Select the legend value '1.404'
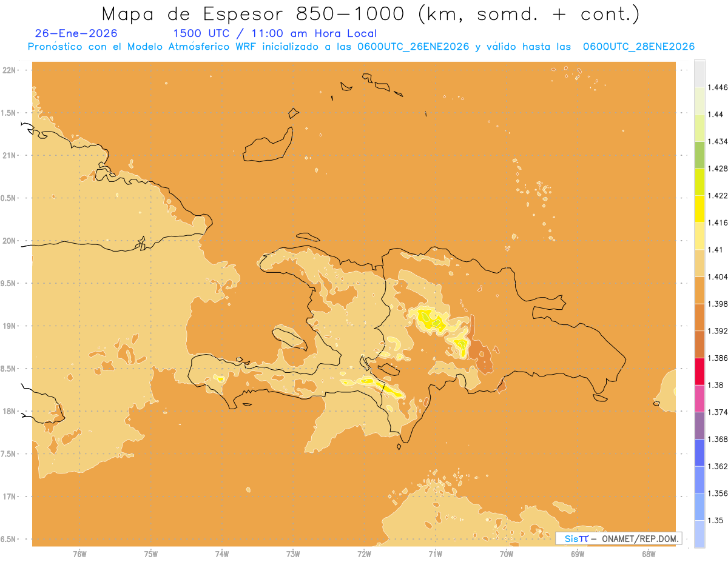The image size is (728, 562). (717, 276)
